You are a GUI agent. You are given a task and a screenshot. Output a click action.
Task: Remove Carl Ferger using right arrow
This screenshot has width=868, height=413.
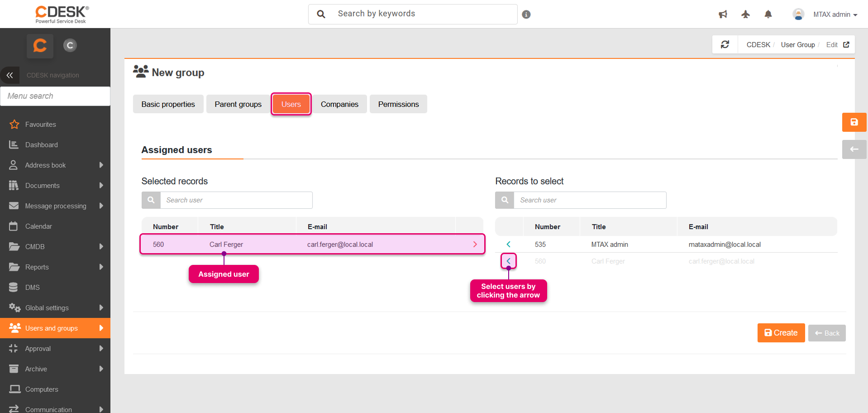tap(475, 245)
